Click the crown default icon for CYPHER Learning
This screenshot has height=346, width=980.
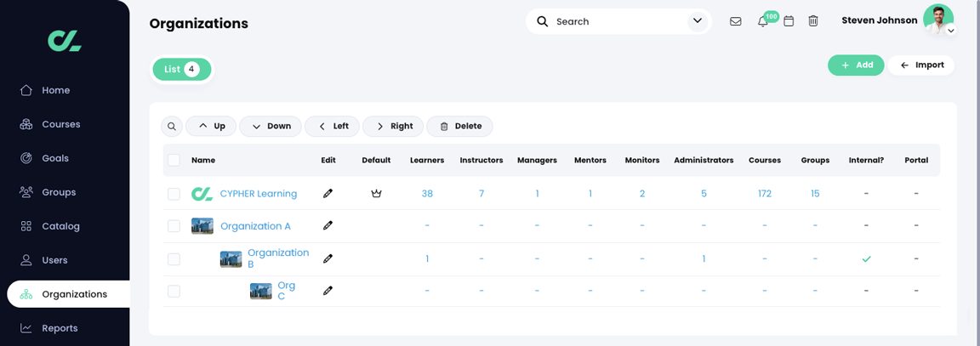(x=376, y=194)
